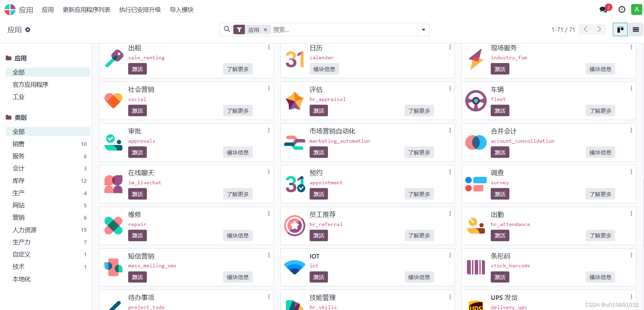Open the three-dot menu on 调查 card
The width and height of the screenshot is (644, 310).
pos(631,172)
